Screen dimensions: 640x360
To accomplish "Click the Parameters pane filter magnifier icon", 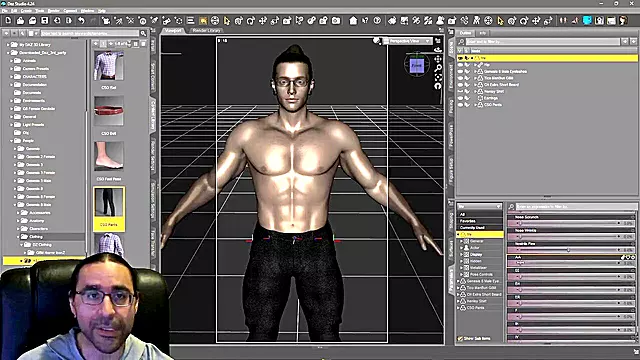I will (x=511, y=207).
